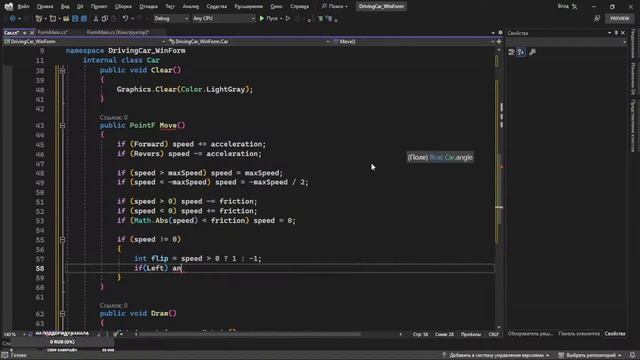Viewport: 640px width, 360px height.
Task: Open the Правка menu
Action: [45, 6]
